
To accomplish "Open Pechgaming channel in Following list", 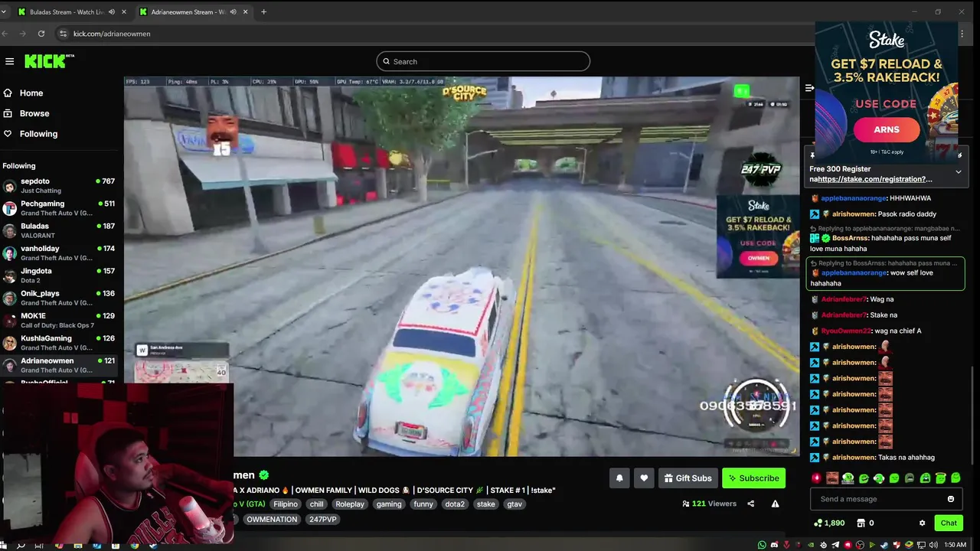I will click(59, 208).
